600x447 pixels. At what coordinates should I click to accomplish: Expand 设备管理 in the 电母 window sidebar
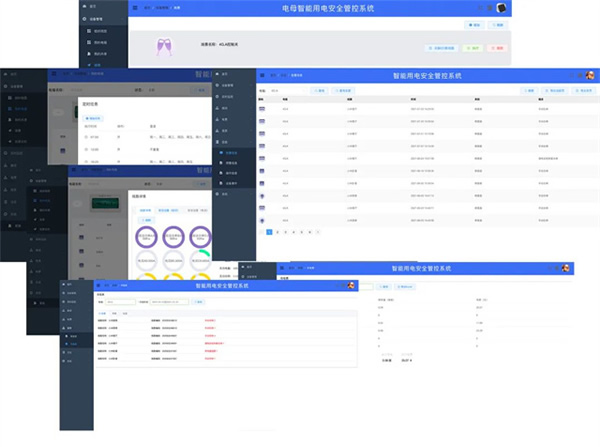(95, 17)
